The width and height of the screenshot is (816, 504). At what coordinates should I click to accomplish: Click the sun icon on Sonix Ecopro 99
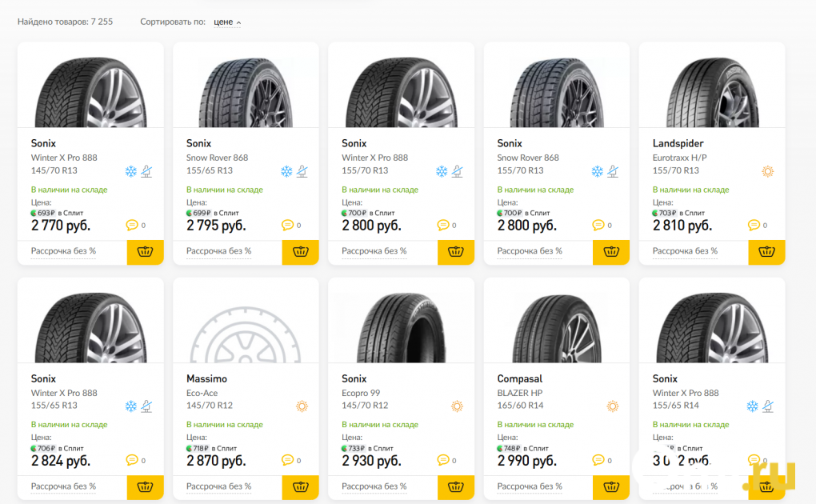click(x=457, y=406)
